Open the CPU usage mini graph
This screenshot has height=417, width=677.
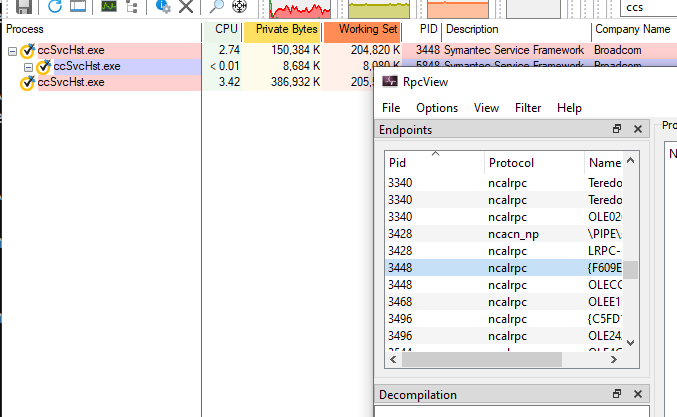tap(300, 9)
